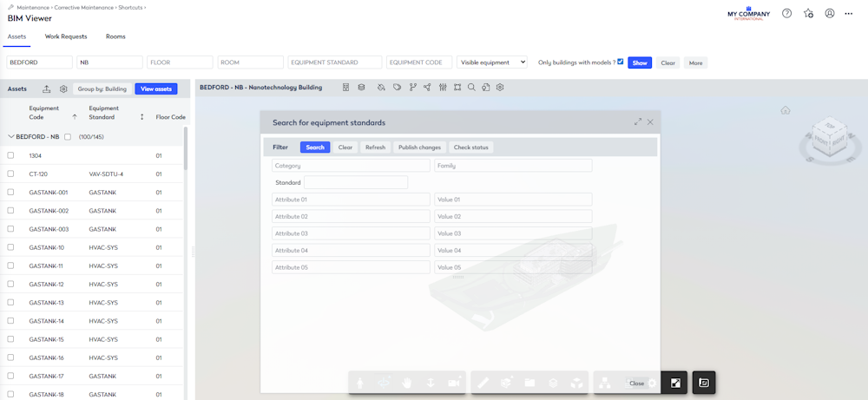This screenshot has width=868, height=400.
Task: Click the export icon in Assets panel
Action: (47, 89)
